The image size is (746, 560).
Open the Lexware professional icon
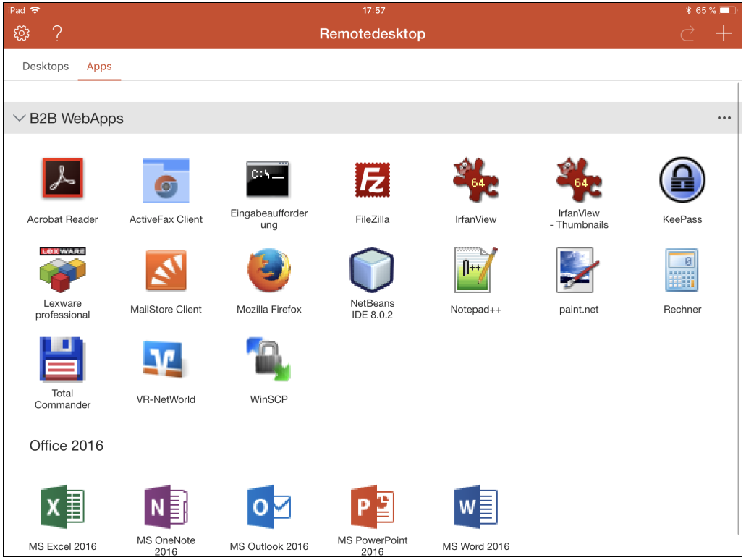[x=62, y=269]
